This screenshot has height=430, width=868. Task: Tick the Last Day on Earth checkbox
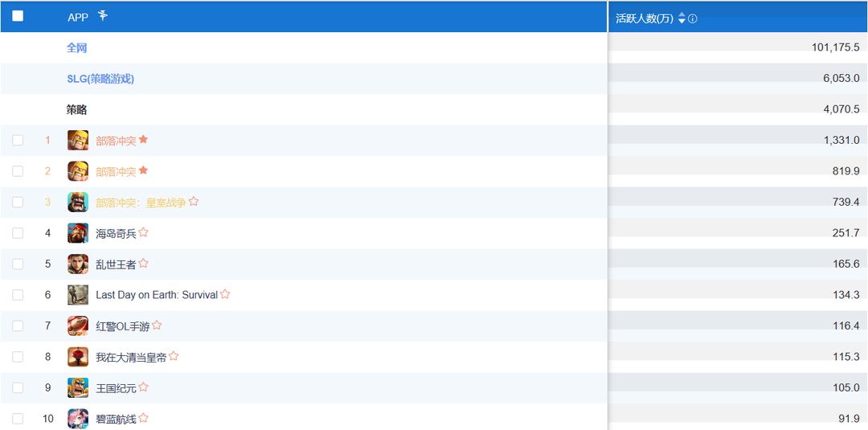18,295
